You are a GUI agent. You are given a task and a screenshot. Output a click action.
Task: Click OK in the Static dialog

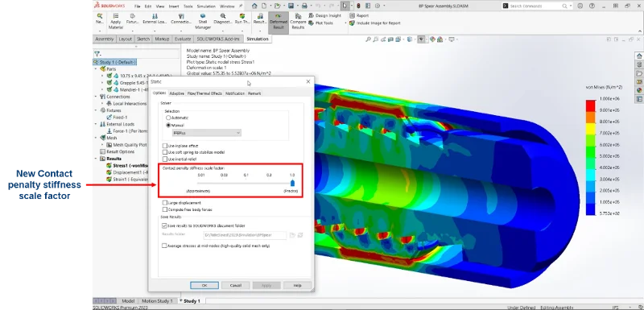click(x=204, y=285)
